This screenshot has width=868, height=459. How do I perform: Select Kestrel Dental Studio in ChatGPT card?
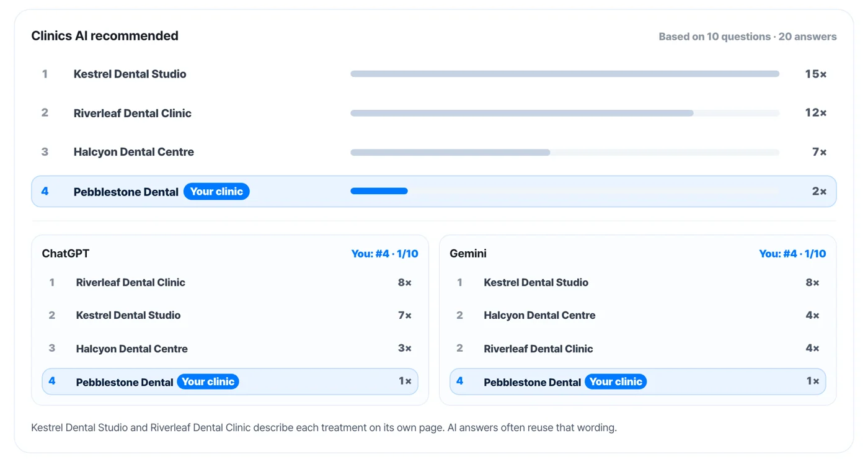tap(230, 315)
